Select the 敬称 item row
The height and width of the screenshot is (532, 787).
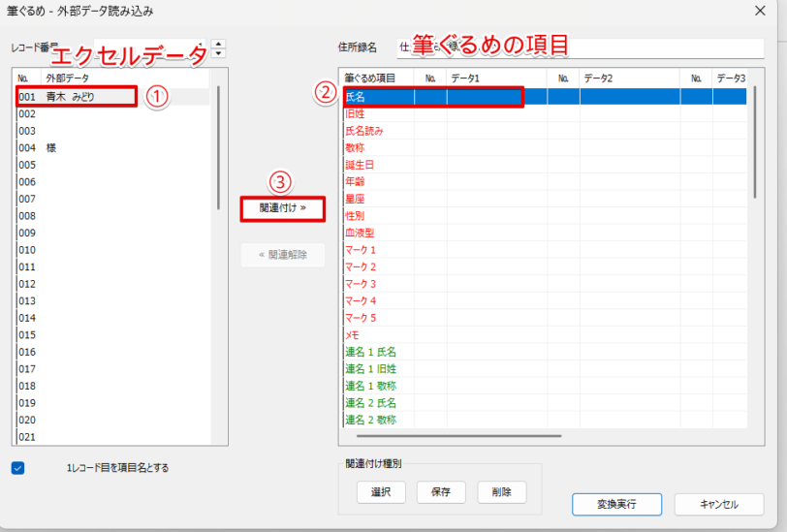click(x=545, y=147)
